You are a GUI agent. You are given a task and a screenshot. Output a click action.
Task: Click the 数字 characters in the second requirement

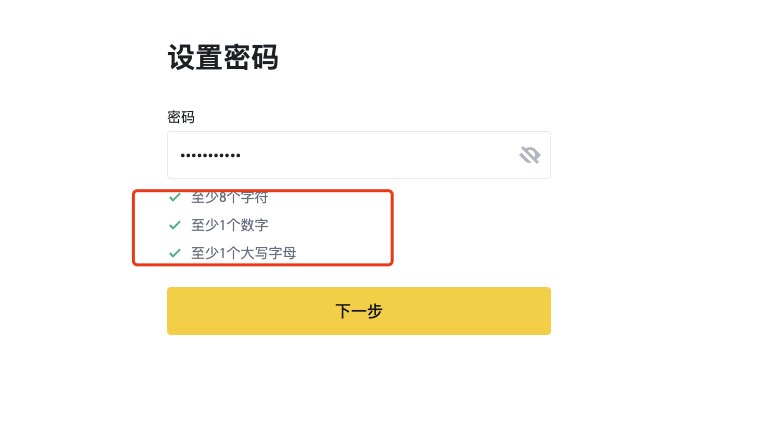click(254, 225)
